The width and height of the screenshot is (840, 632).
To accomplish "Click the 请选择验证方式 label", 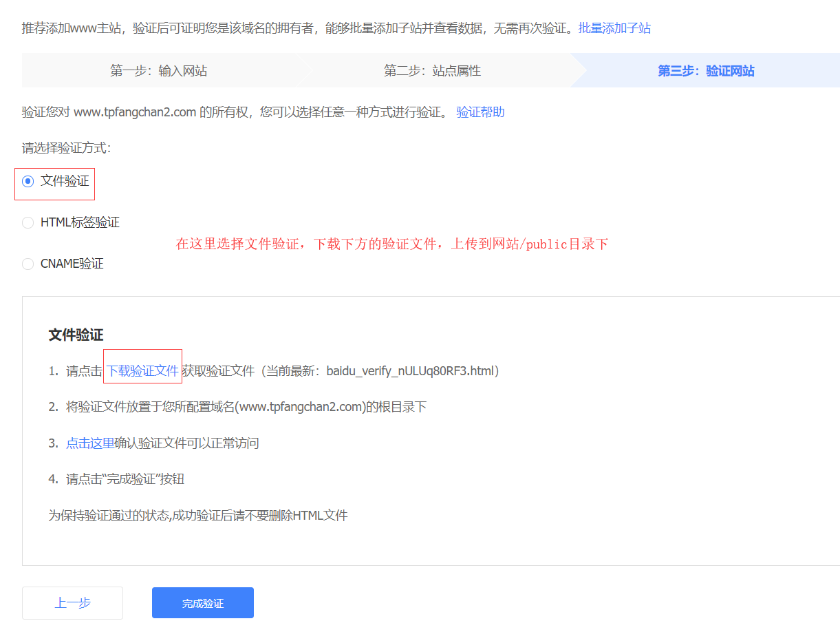I will (x=66, y=147).
